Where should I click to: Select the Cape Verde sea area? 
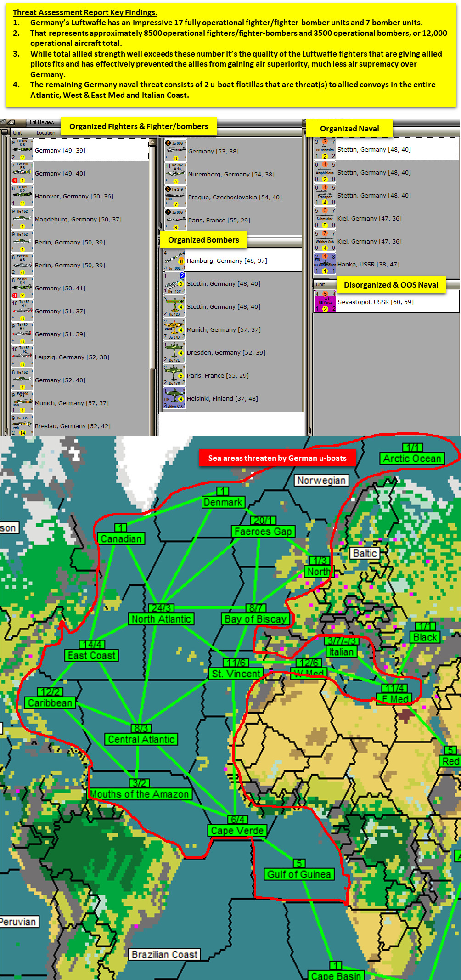click(x=237, y=830)
